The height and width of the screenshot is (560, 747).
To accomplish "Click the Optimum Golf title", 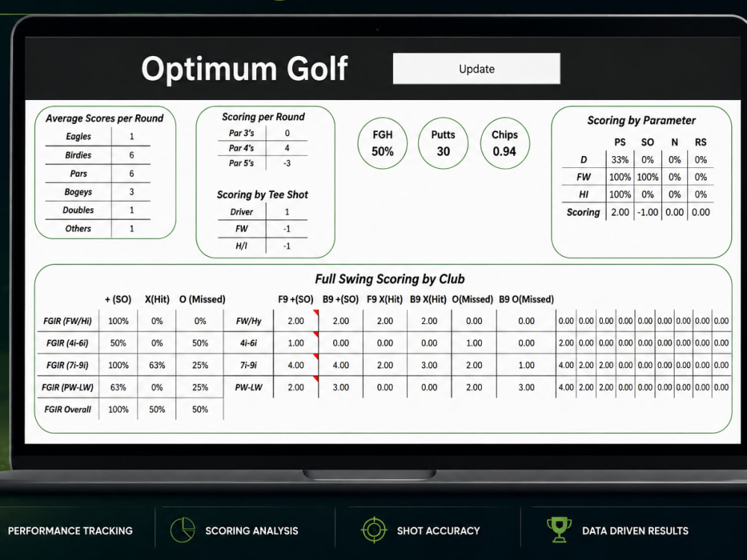I will pos(244,69).
